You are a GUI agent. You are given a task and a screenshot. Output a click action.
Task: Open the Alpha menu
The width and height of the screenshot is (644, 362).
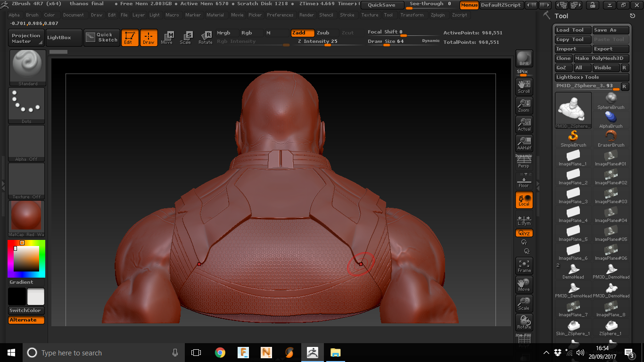[x=14, y=15]
